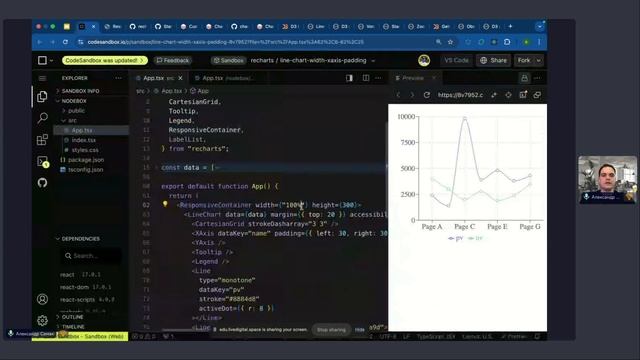The width and height of the screenshot is (640, 360).
Task: Click the Explorer panel more-actions ellipsis
Action: 118,78
